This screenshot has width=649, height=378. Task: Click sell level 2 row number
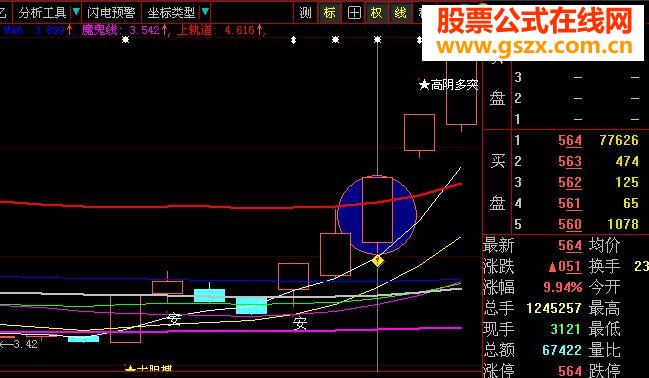[517, 99]
